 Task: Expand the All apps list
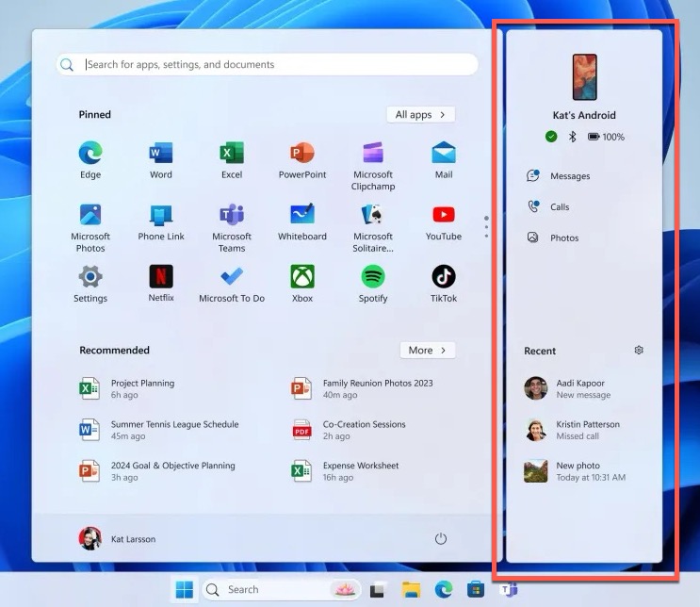(x=420, y=114)
